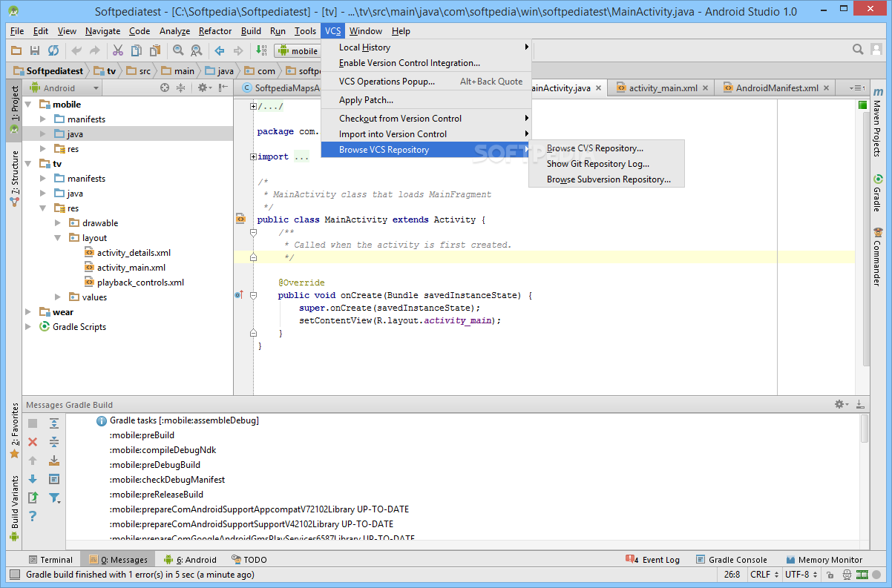Choose Browse Subversion Repository...

pos(606,179)
